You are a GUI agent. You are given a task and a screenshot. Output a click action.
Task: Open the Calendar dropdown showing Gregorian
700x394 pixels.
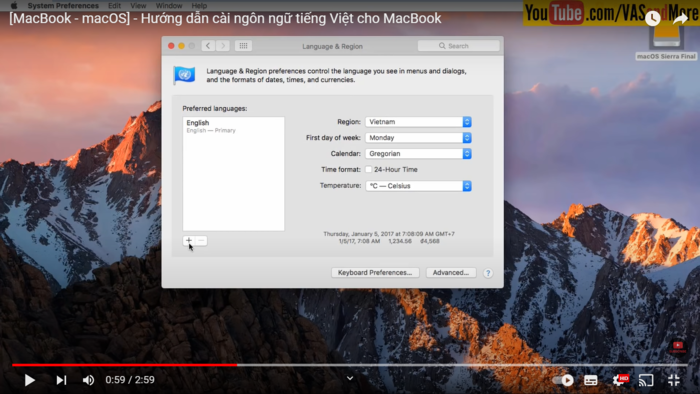[418, 153]
